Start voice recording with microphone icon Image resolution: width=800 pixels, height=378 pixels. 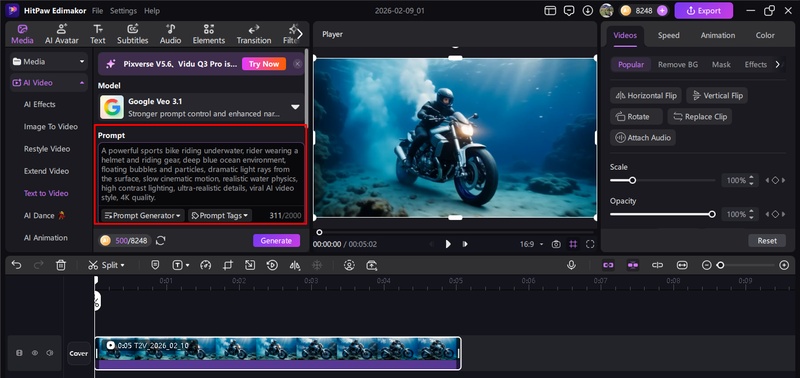point(571,265)
